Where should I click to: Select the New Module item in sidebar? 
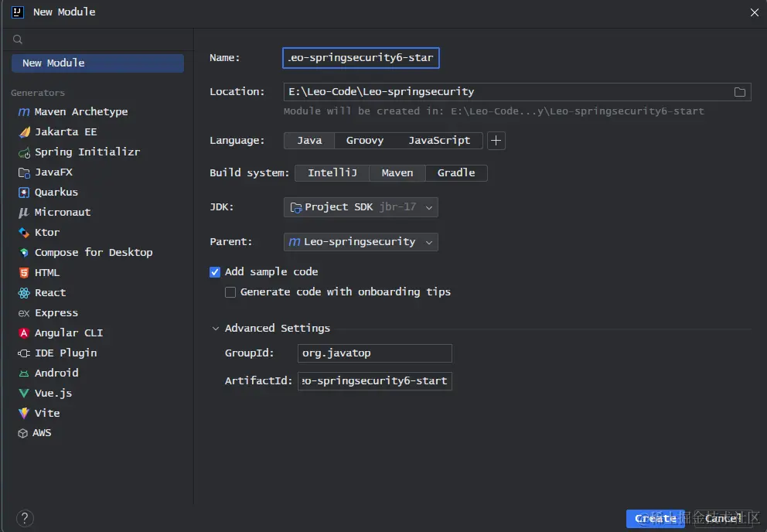98,63
